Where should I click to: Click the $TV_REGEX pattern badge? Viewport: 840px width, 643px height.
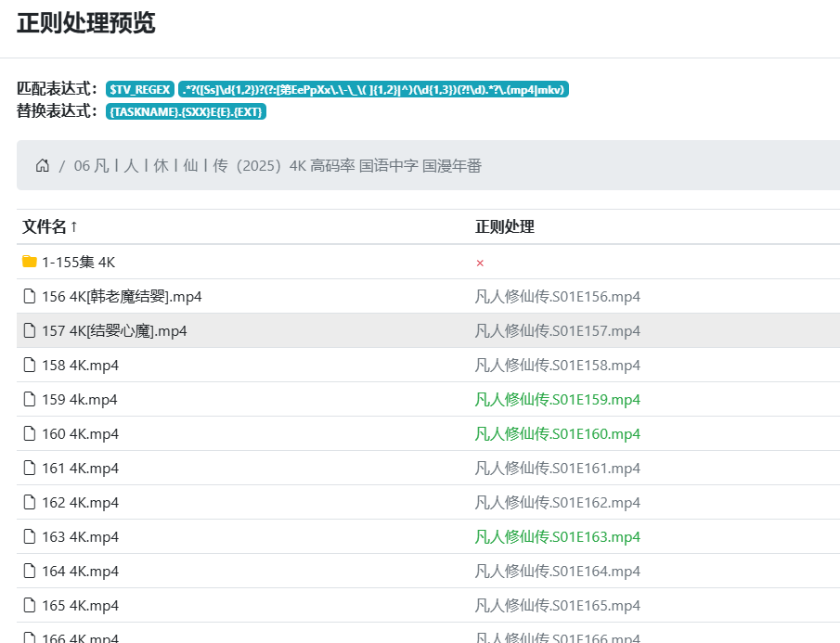coord(139,89)
